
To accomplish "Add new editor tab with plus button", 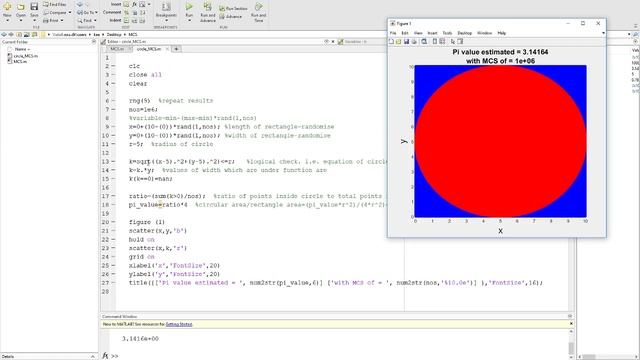I will tap(176, 49).
